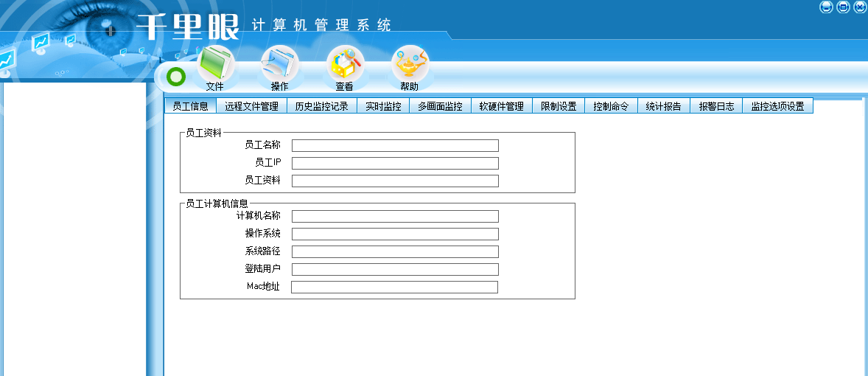This screenshot has width=868, height=376.
Task: Focus the Mac地址 input field
Action: 395,288
